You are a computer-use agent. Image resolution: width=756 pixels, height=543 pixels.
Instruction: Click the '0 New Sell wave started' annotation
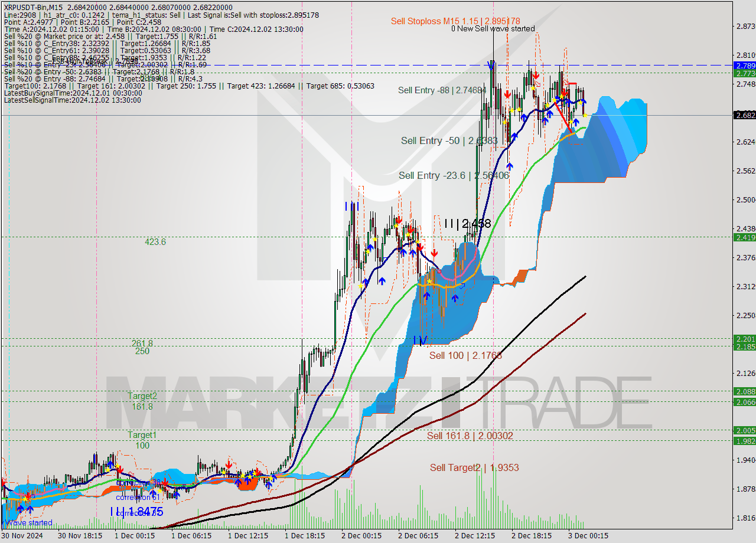click(x=493, y=28)
